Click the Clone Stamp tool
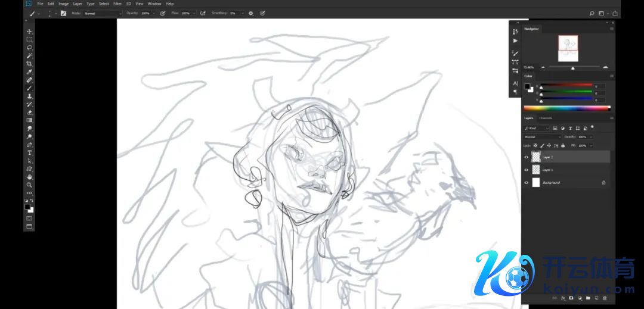Viewport: 644px width, 309px height. [29, 96]
